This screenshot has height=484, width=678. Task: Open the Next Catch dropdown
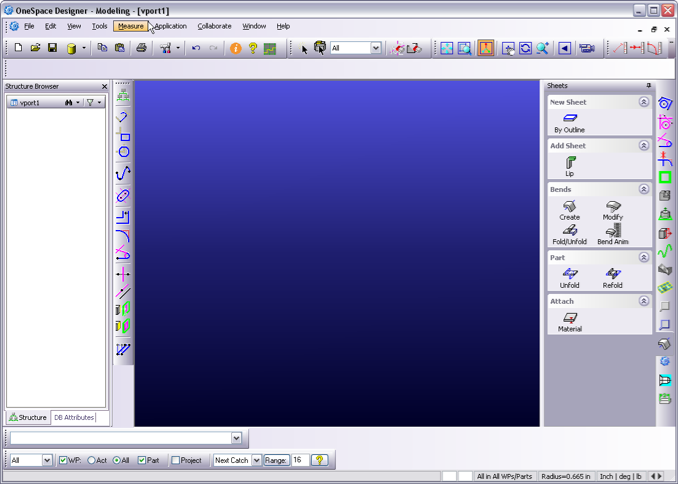(257, 461)
